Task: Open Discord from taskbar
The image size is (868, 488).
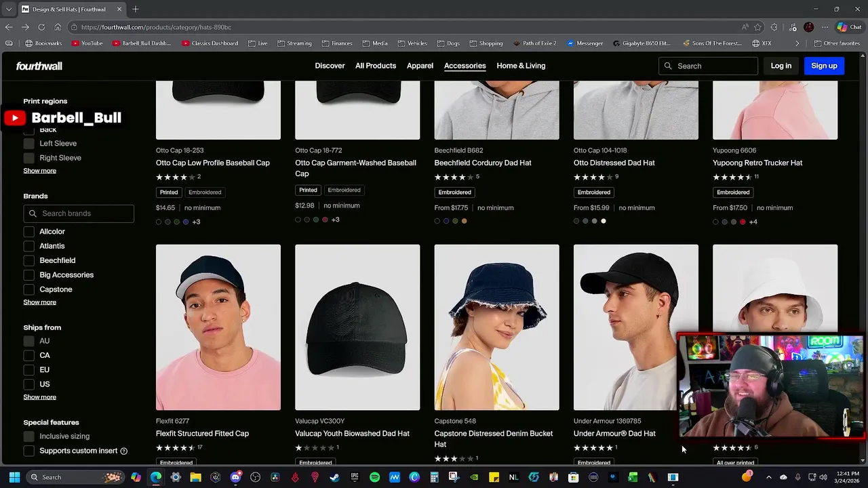Action: click(x=235, y=477)
